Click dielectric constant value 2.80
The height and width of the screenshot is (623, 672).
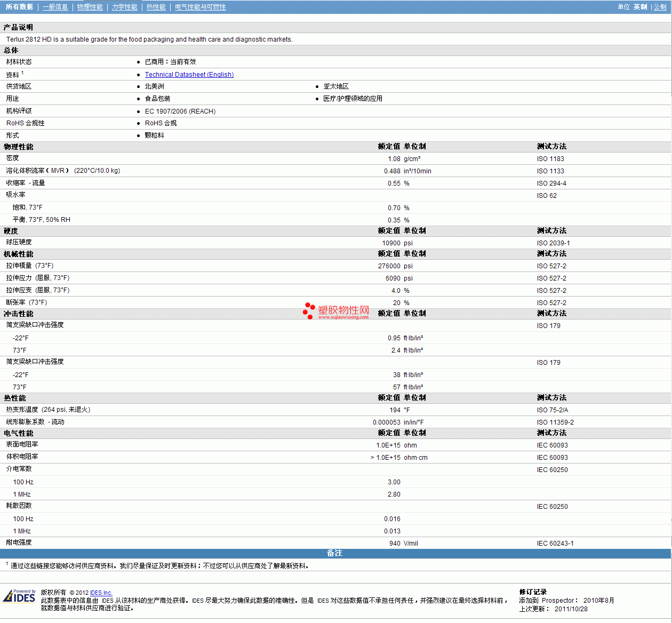tap(394, 494)
